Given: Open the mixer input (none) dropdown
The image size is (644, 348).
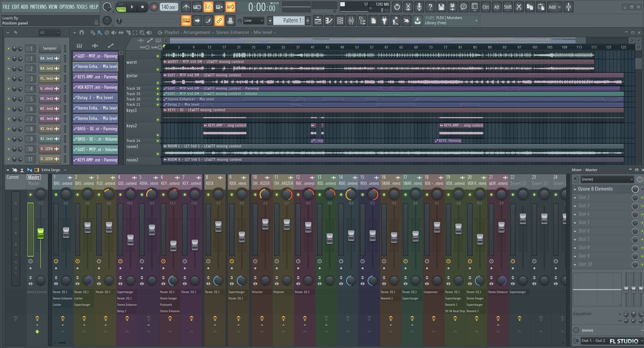Looking at the screenshot, I should click(607, 179).
